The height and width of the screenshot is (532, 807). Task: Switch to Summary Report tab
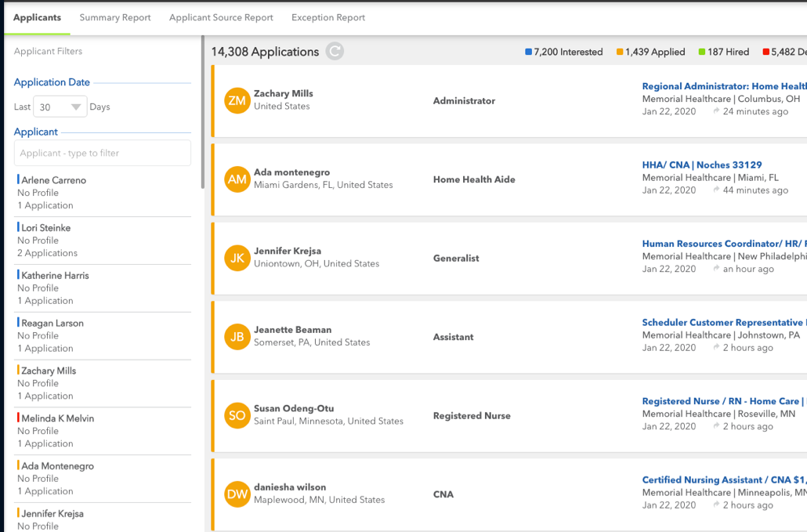coord(115,17)
